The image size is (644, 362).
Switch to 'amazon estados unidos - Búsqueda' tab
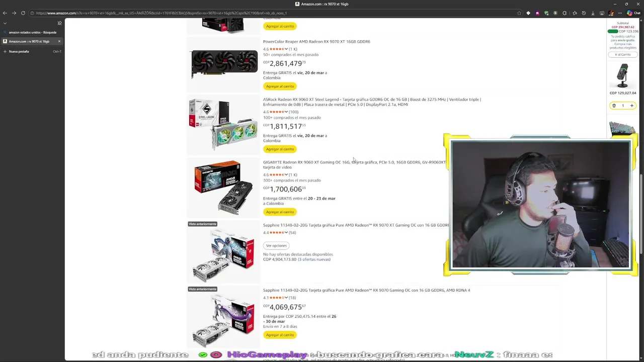point(32,32)
